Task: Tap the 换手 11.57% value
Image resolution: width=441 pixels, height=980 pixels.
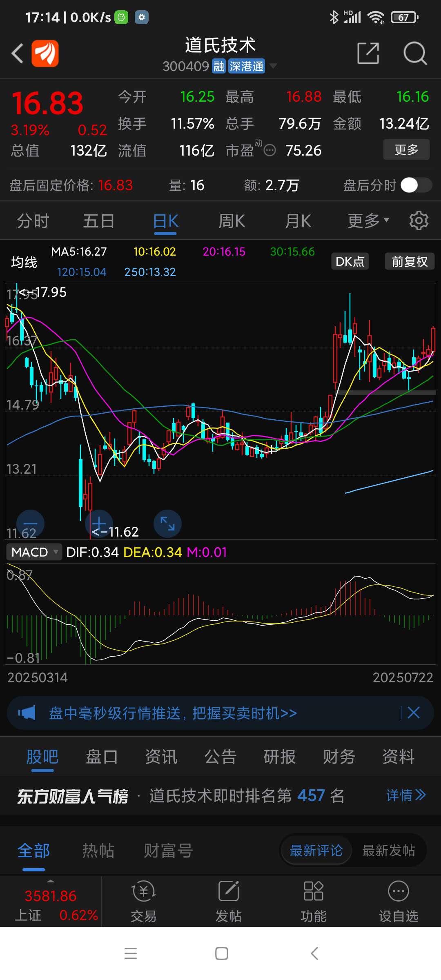Action: [x=192, y=123]
